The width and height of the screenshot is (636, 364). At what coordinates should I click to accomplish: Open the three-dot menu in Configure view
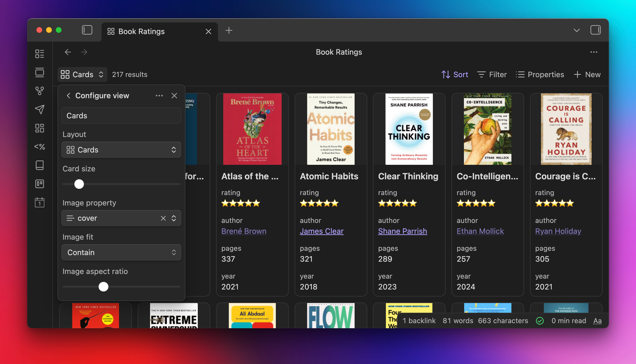[x=159, y=96]
